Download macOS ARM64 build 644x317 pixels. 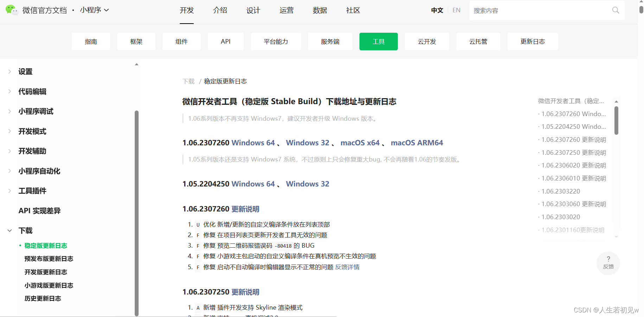click(417, 143)
